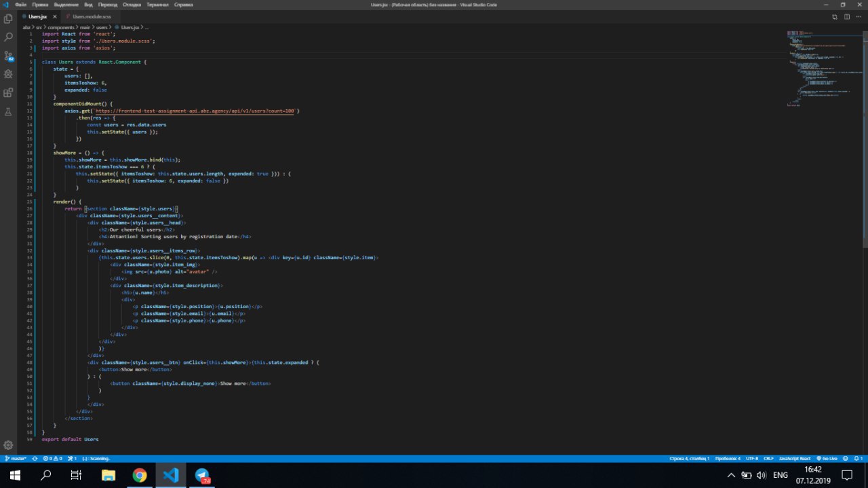This screenshot has height=488, width=868.
Task: Close the Users.jsx tab
Action: [x=54, y=16]
